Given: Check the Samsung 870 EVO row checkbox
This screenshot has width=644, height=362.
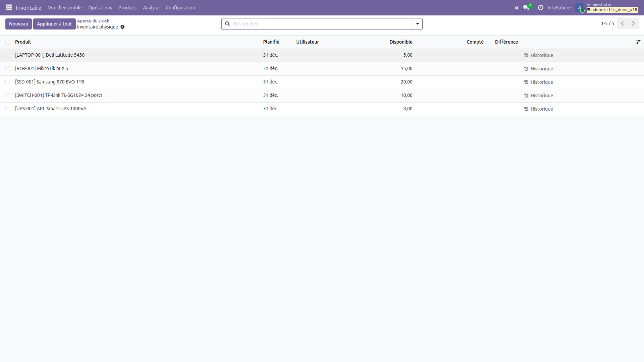Looking at the screenshot, I should tap(8, 82).
